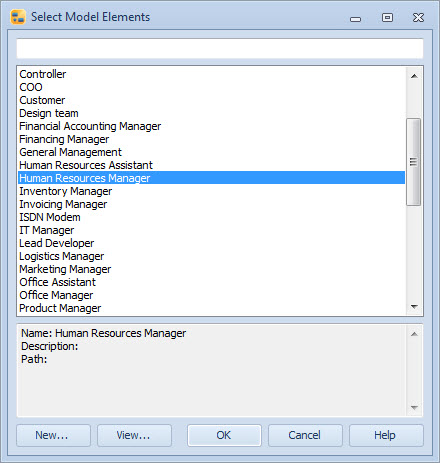This screenshot has width=440, height=463.
Task: Confirm selection with OK
Action: (224, 435)
